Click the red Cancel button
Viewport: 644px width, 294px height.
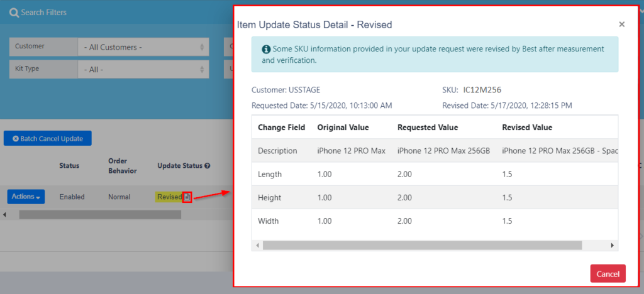[608, 273]
